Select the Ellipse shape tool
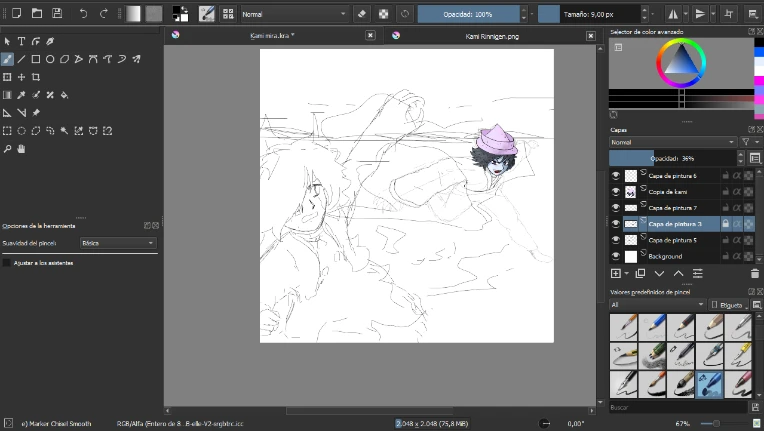 (x=50, y=59)
